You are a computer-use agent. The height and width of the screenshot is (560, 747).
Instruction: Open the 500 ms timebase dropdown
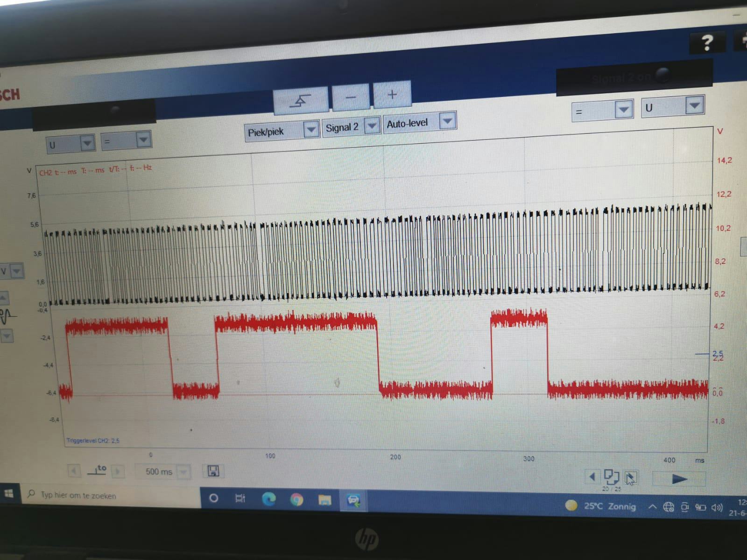click(183, 472)
